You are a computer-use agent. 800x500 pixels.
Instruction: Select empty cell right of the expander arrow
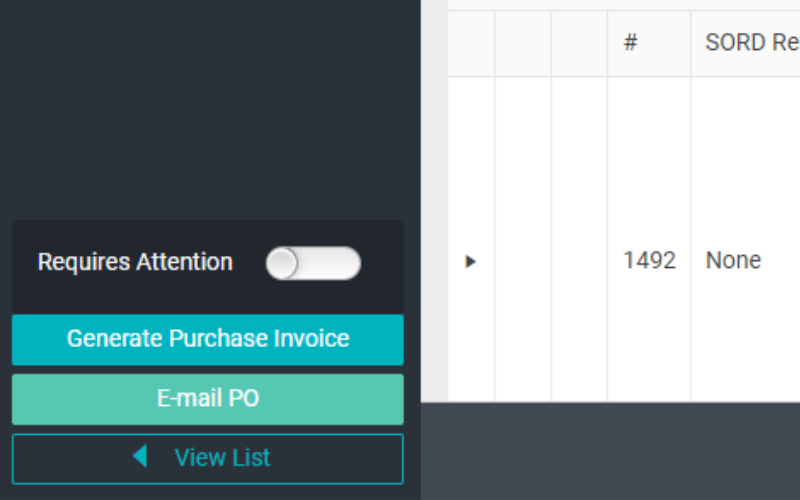click(x=523, y=239)
